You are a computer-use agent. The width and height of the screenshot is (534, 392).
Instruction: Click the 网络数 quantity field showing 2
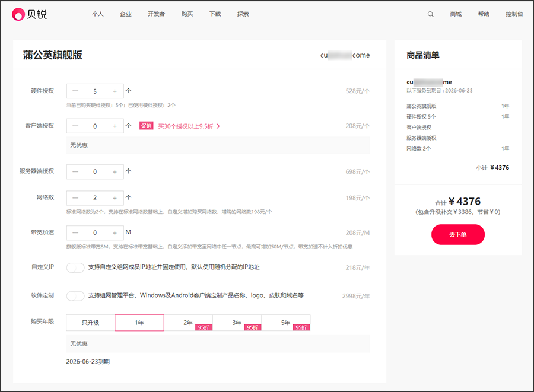(95, 198)
